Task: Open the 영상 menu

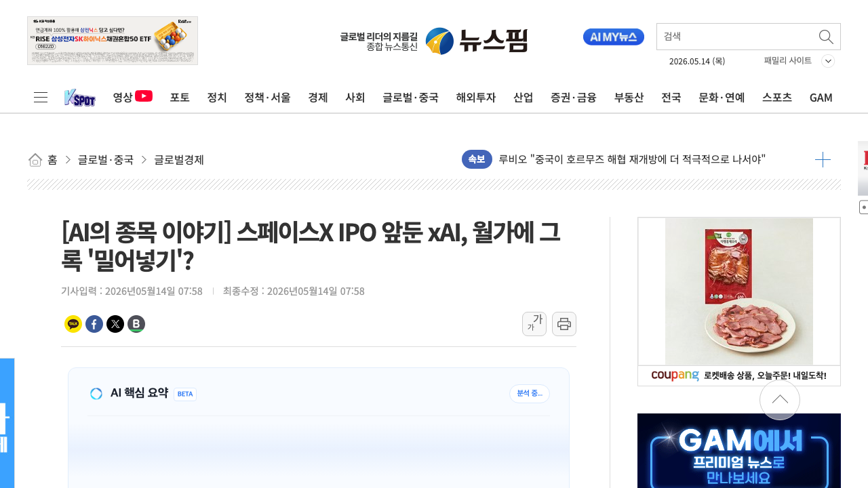Action: click(123, 98)
